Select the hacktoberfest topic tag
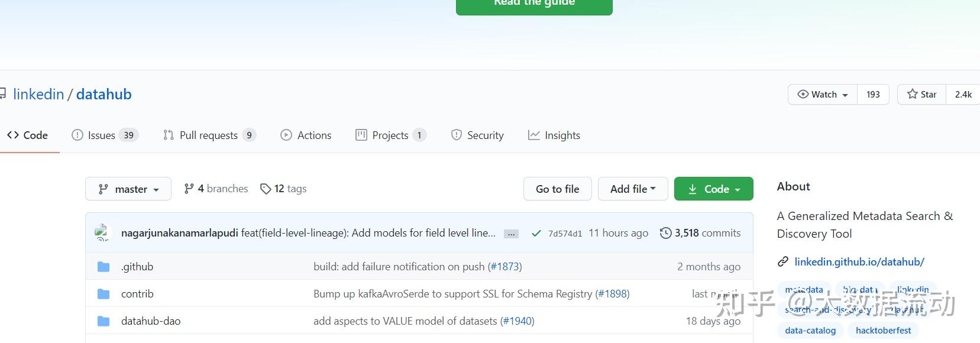This screenshot has width=980, height=343. (x=883, y=331)
